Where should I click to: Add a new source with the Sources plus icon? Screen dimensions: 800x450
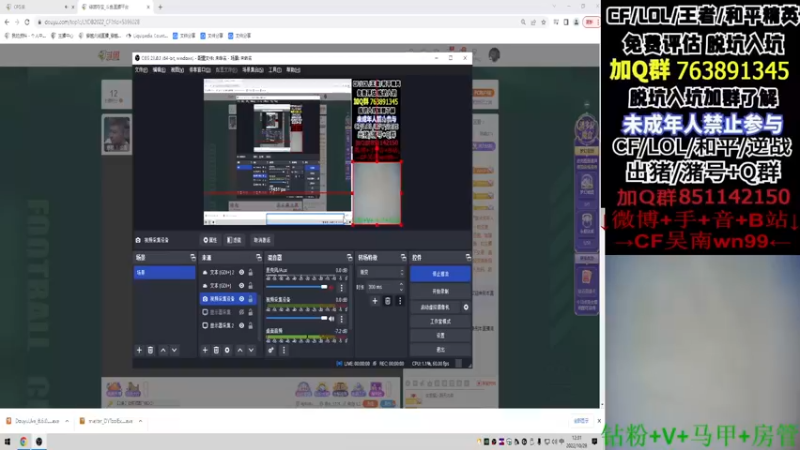coord(205,351)
